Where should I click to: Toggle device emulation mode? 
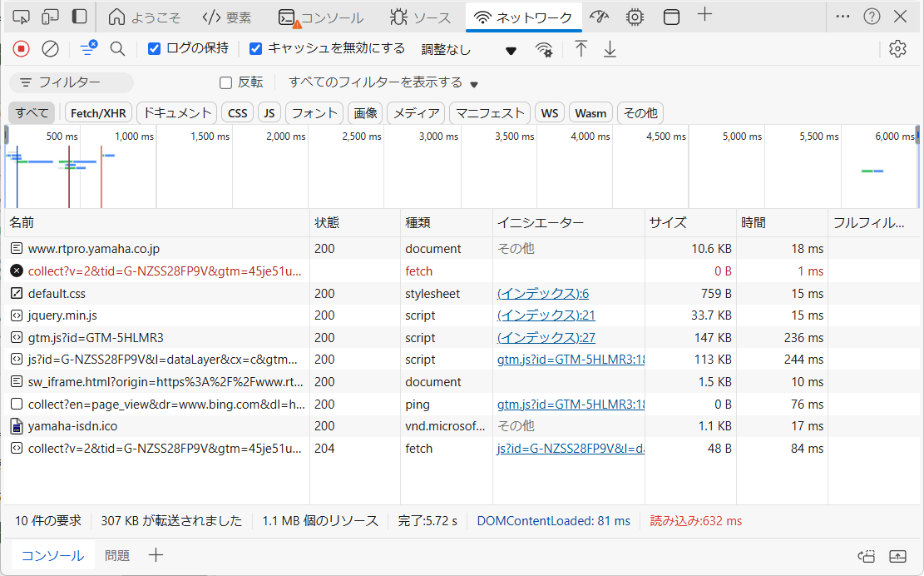(x=50, y=17)
